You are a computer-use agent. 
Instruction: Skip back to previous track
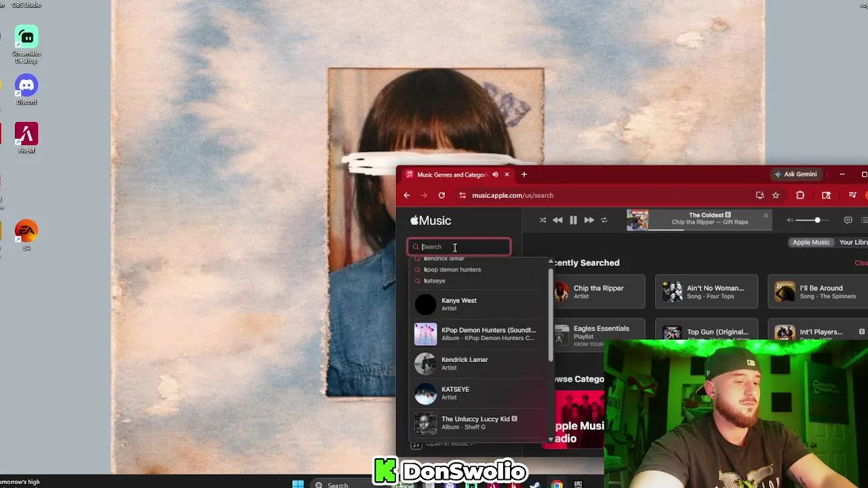(x=557, y=220)
